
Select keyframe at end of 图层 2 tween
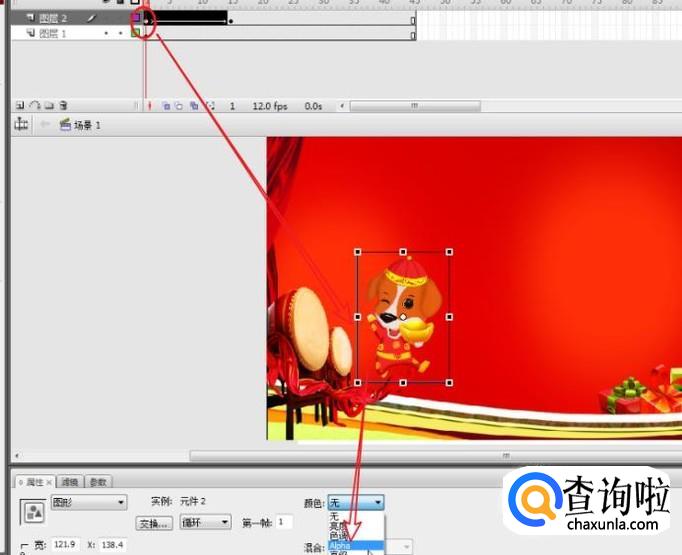point(231,20)
